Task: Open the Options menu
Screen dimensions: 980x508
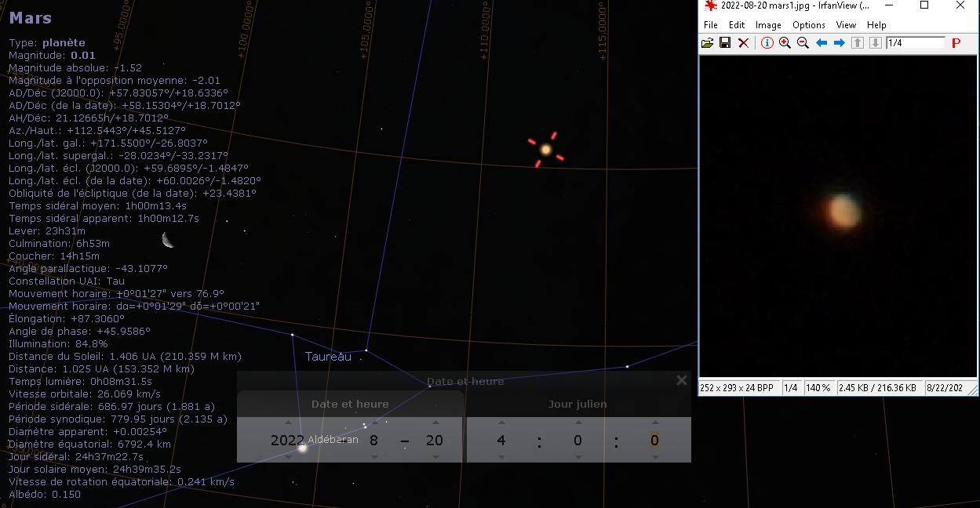Action: [808, 25]
